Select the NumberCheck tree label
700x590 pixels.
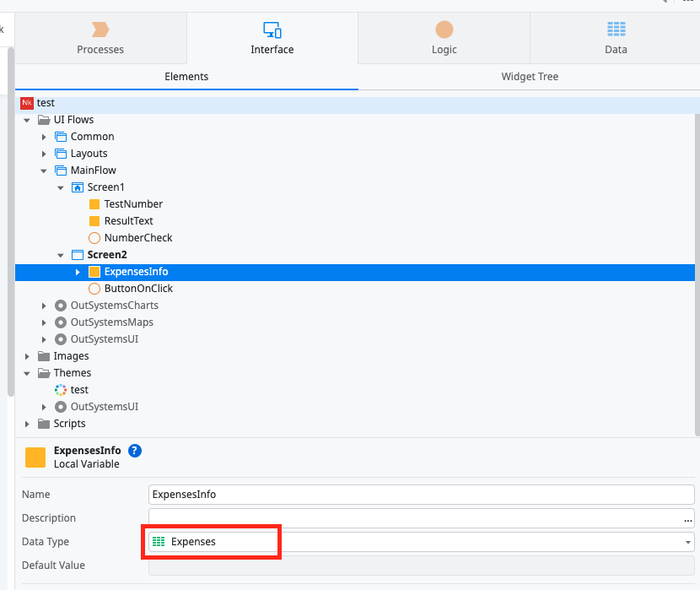138,238
